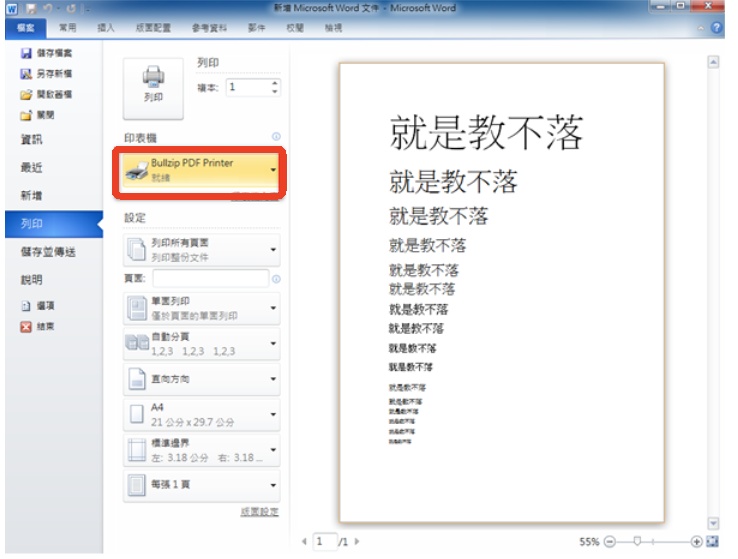Click the info icon beside pages field

276,279
